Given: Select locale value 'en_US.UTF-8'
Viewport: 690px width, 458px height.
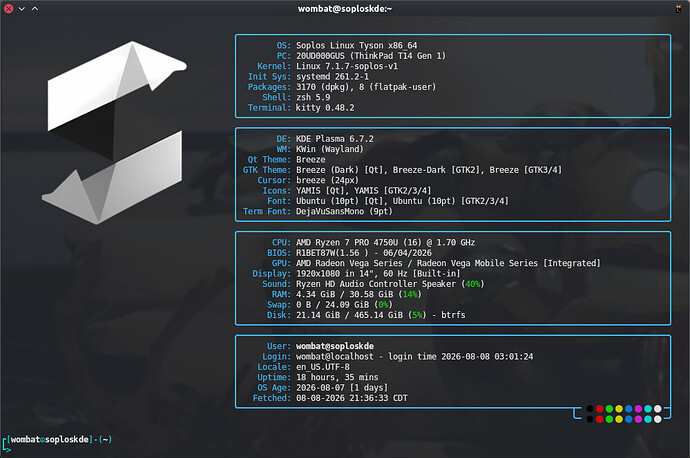Looking at the screenshot, I should pos(323,367).
